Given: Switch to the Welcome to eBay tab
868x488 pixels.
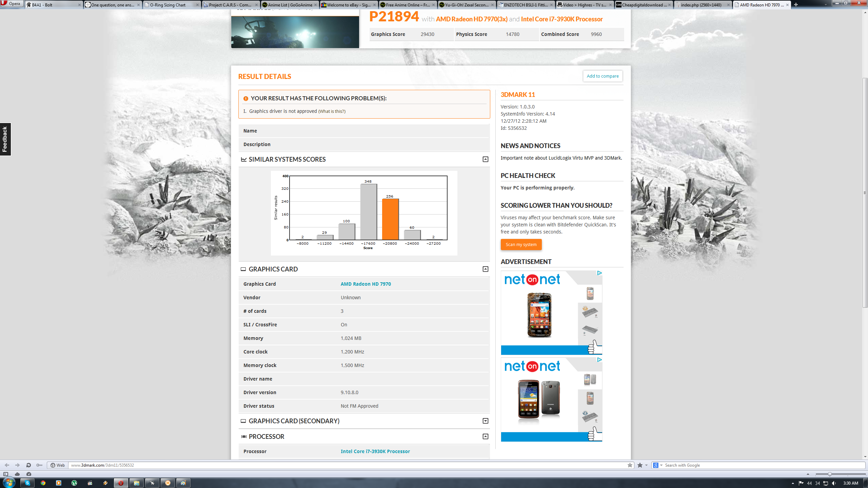Looking at the screenshot, I should [x=349, y=5].
